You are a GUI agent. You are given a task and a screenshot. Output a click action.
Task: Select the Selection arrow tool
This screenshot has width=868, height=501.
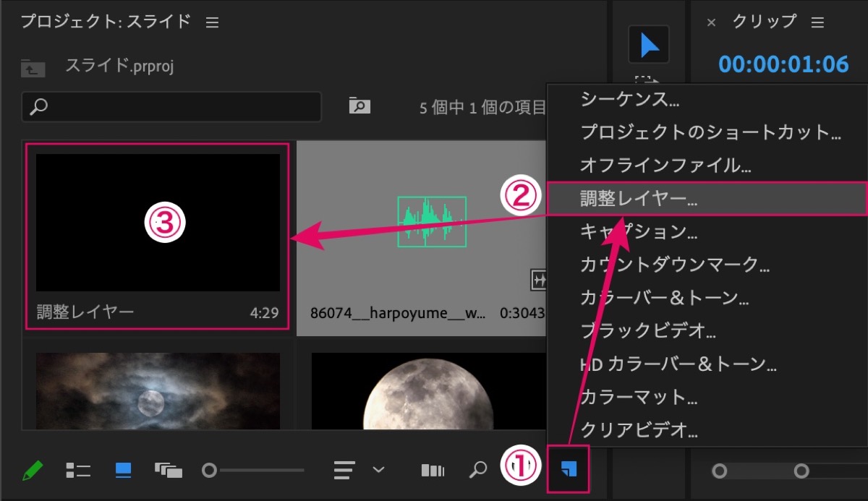[649, 45]
